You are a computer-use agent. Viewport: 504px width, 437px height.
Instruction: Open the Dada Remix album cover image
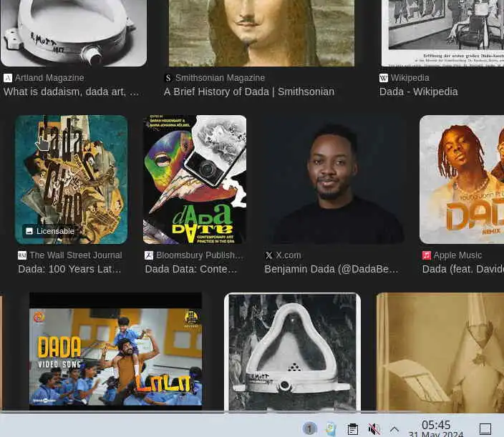(x=462, y=180)
